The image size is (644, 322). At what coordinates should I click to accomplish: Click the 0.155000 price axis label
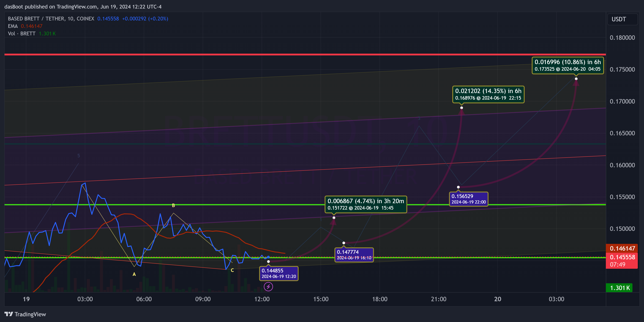tap(622, 197)
